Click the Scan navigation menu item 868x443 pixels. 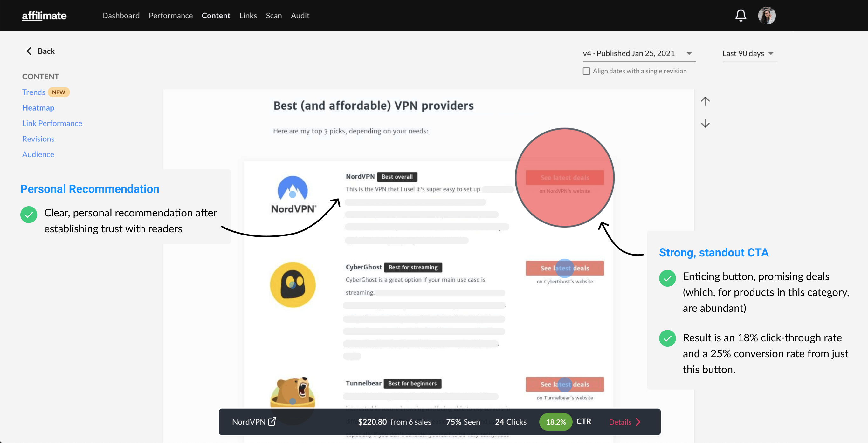click(274, 15)
